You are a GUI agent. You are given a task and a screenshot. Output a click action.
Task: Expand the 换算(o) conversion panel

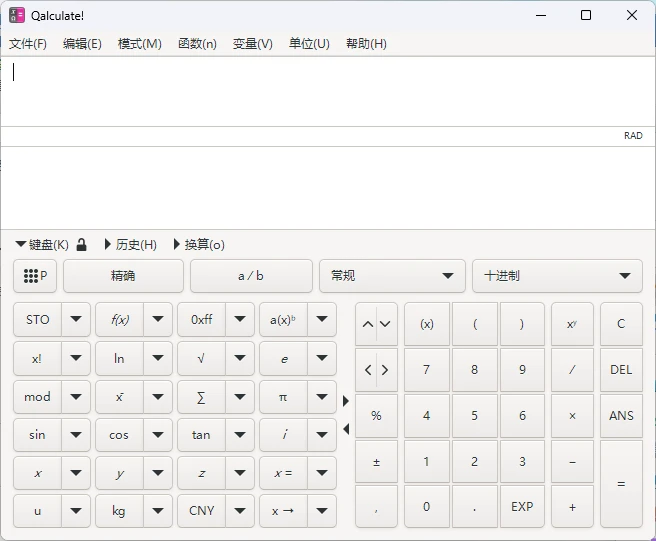click(x=200, y=245)
